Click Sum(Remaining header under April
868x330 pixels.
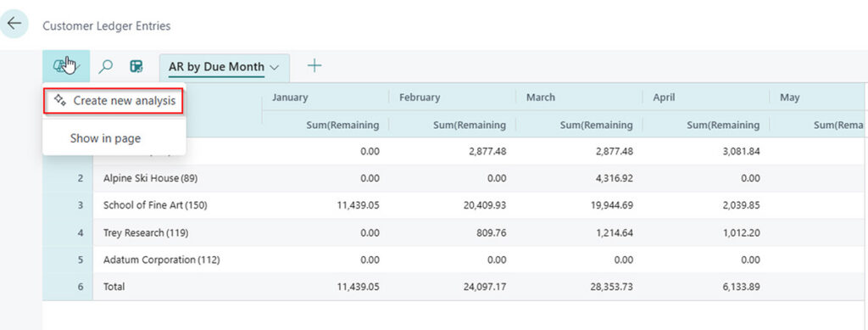point(723,126)
